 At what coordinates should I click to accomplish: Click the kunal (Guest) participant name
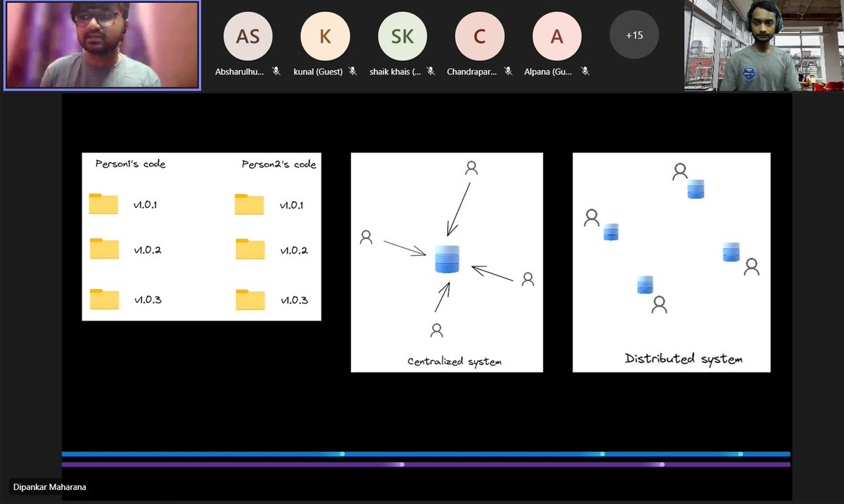[318, 72]
